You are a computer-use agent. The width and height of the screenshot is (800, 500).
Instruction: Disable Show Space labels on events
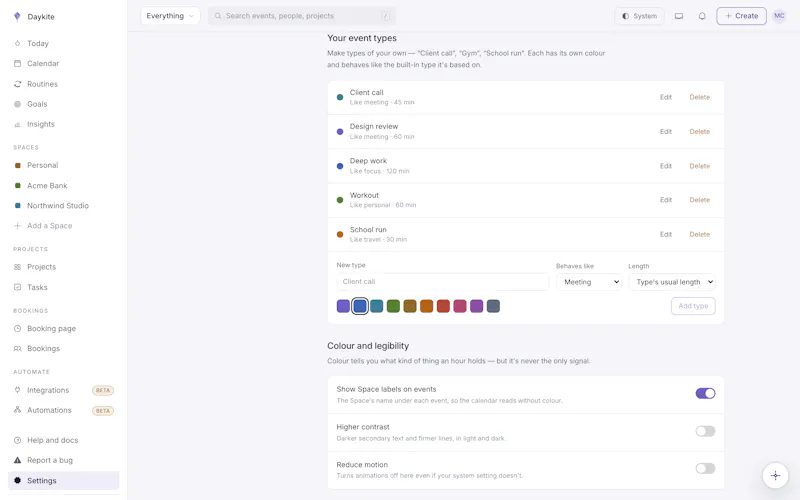705,393
